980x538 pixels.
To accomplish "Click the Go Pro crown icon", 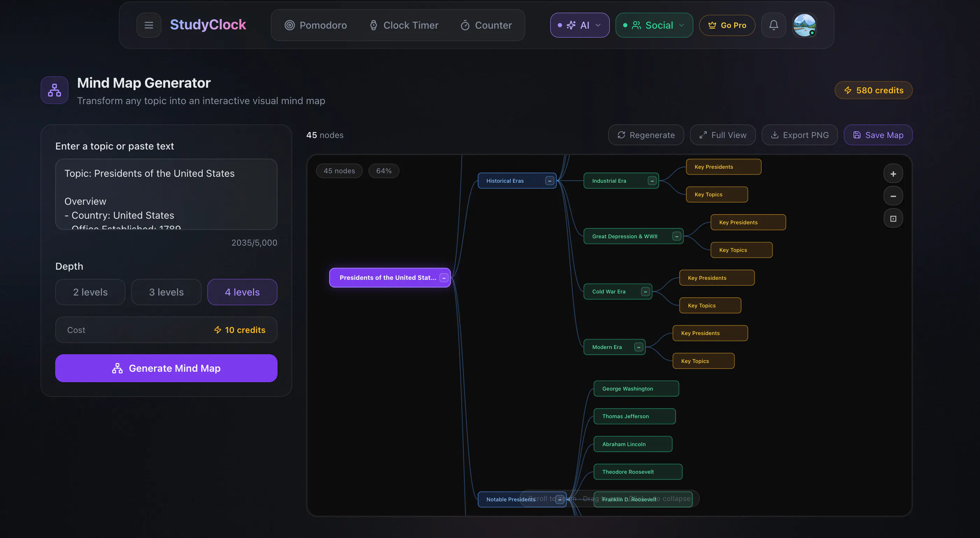I will (712, 25).
